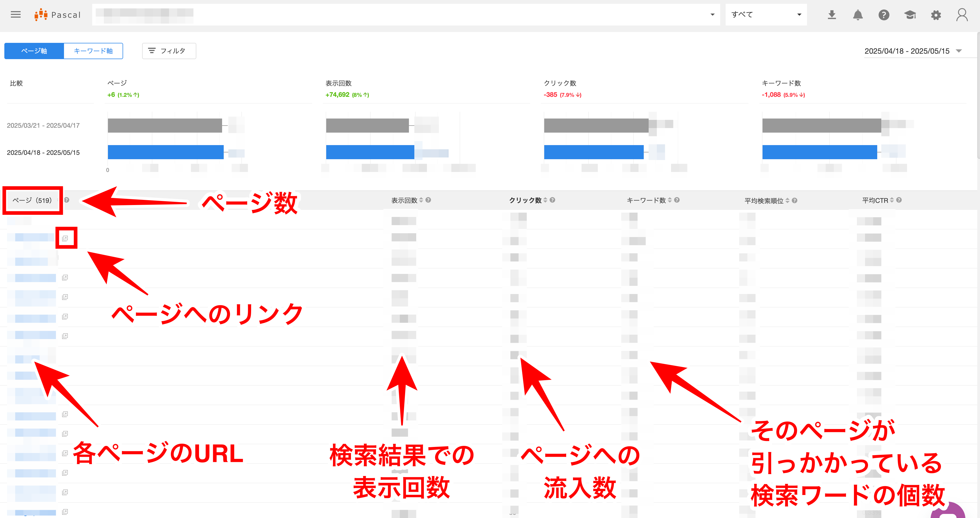Click the user account icon

(x=962, y=15)
